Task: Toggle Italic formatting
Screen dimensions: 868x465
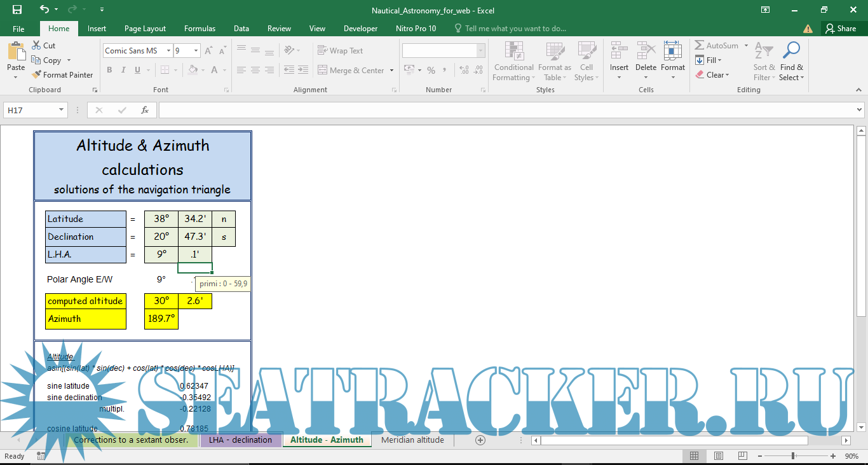Action: [x=123, y=70]
